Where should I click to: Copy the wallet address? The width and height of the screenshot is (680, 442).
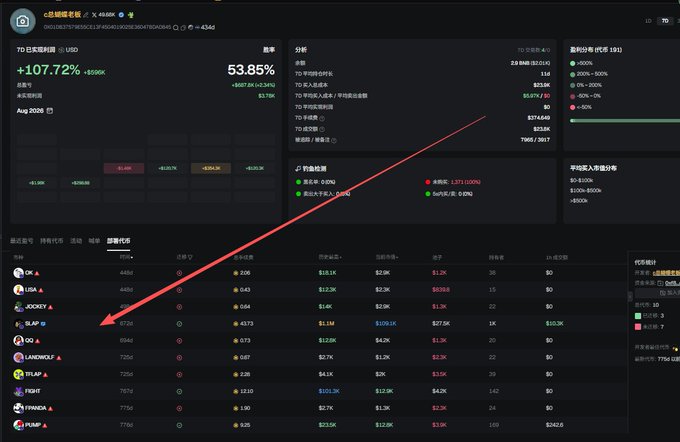(x=183, y=27)
